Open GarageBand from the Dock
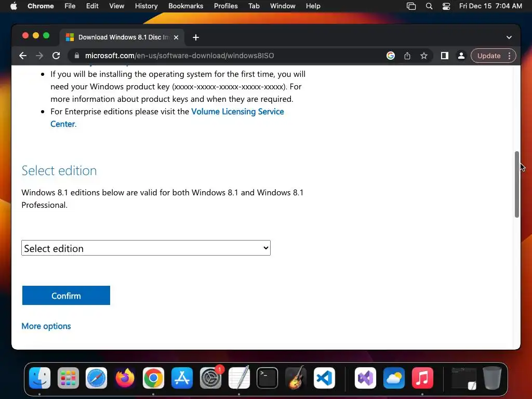532x399 pixels. pyautogui.click(x=296, y=378)
